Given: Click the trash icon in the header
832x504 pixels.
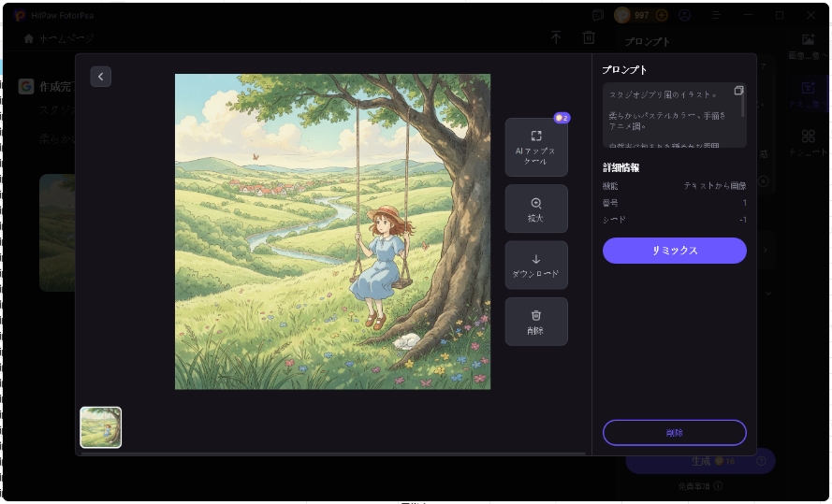Looking at the screenshot, I should [589, 37].
